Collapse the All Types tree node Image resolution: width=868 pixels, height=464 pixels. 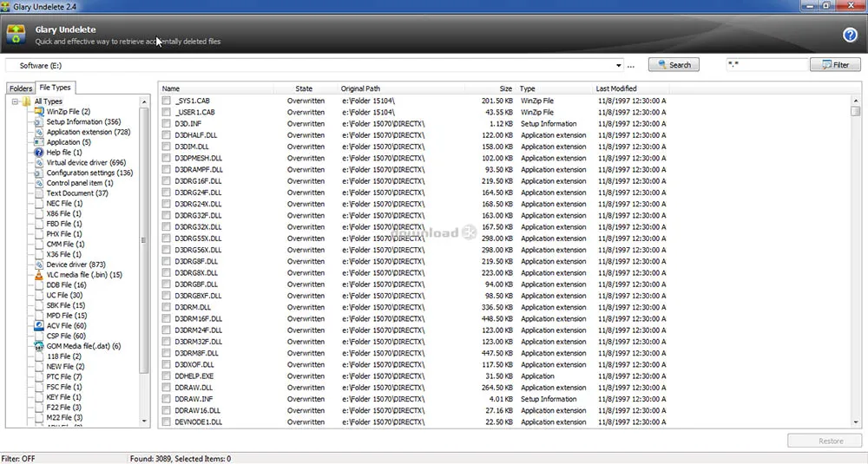click(x=16, y=101)
